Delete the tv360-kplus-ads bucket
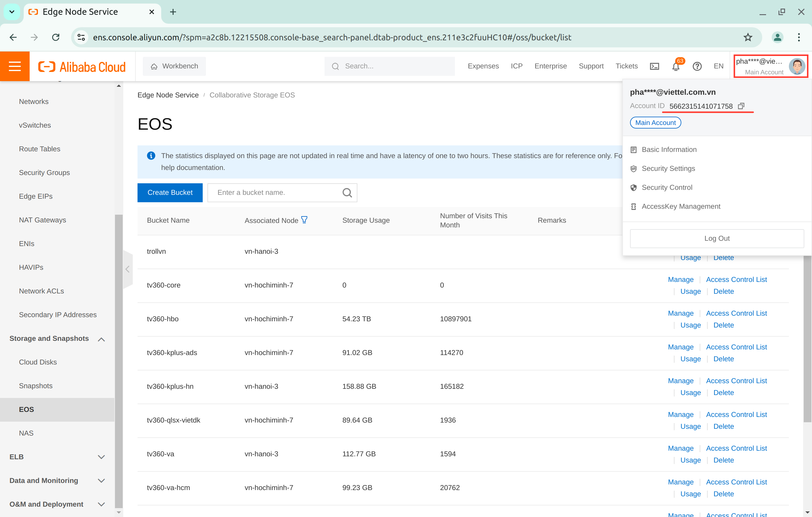The image size is (812, 517). 723,359
